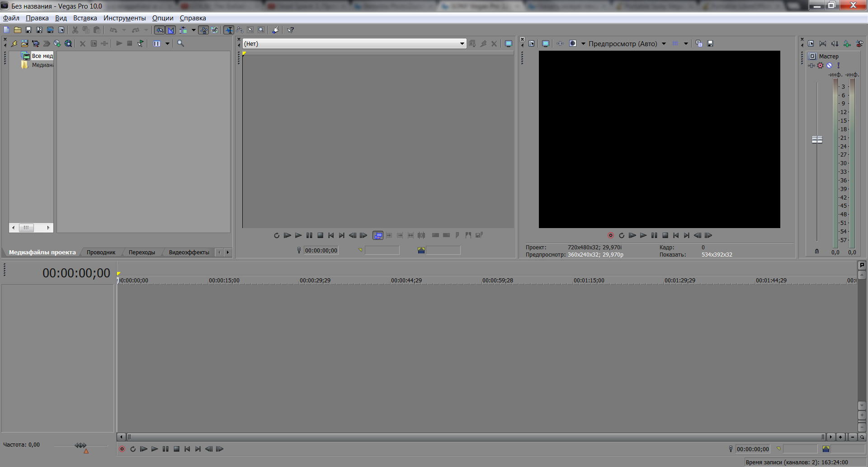Expand the Views dropdown arrow in media toolbar
The width and height of the screenshot is (868, 467).
pos(167,43)
